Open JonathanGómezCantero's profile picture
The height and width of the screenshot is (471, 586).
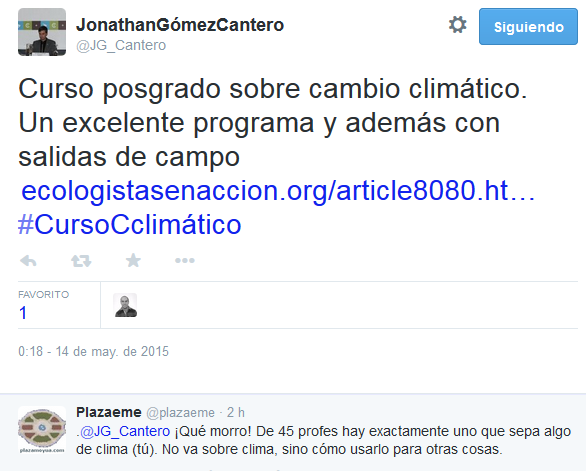[x=42, y=32]
